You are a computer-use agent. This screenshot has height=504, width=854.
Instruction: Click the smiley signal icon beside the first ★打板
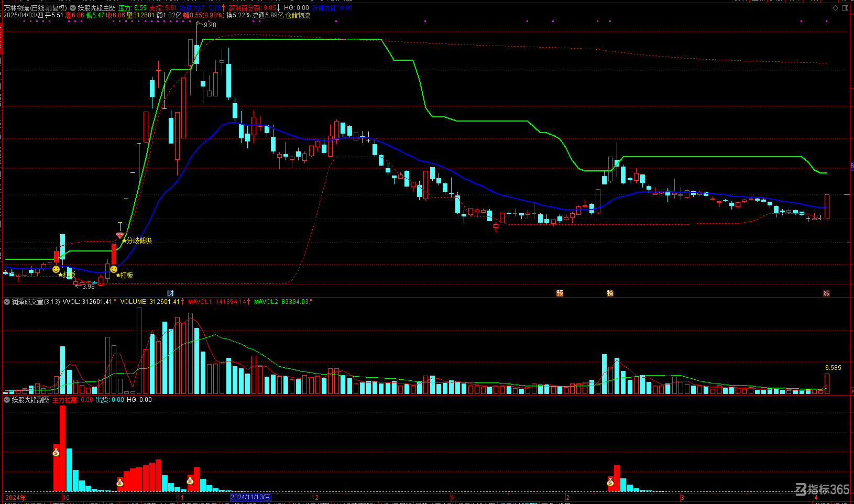[x=56, y=269]
